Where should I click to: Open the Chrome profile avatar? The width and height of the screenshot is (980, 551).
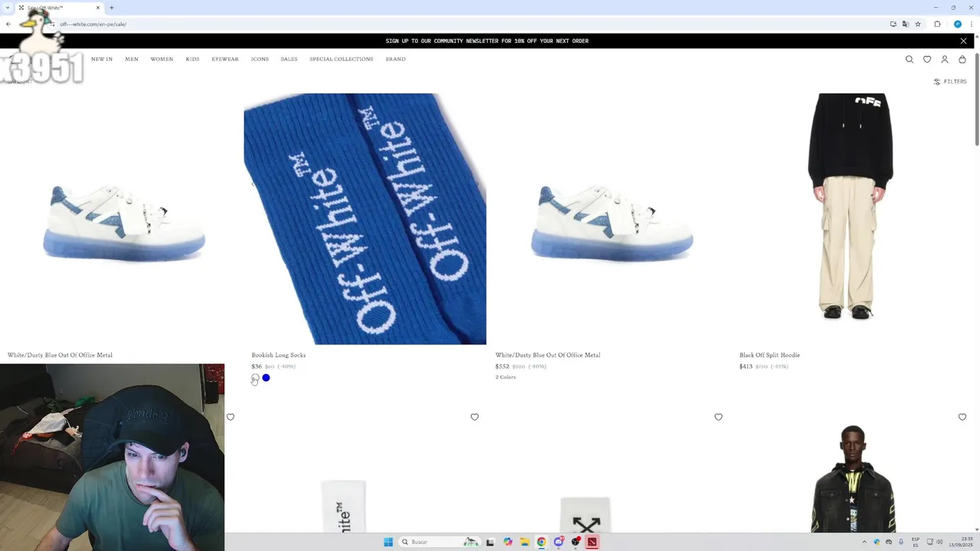(x=958, y=24)
